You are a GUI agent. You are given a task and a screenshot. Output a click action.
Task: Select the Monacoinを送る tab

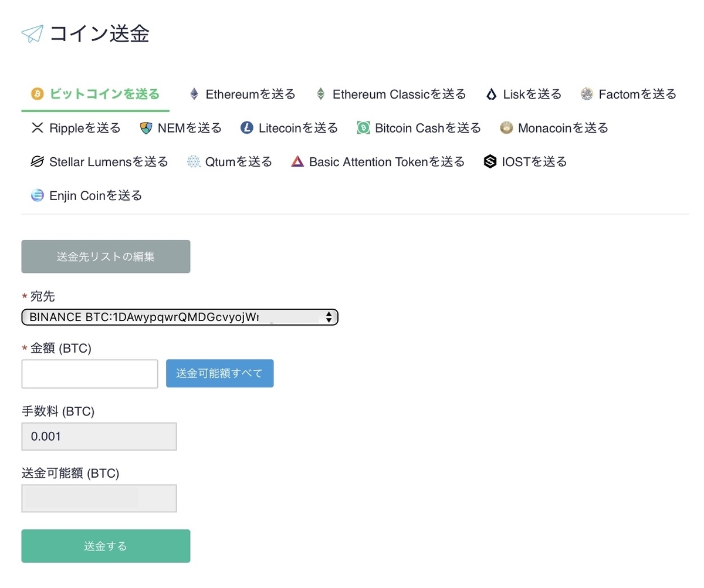[x=554, y=128]
